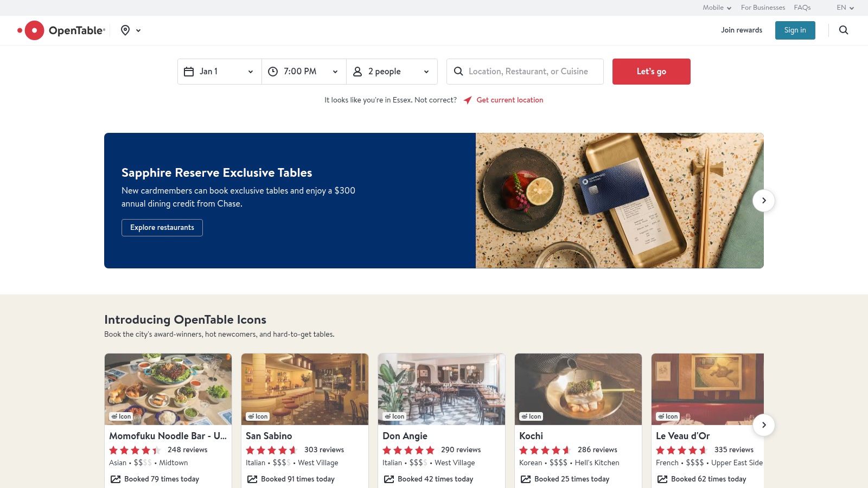
Task: Expand the Mobile menu
Action: tap(717, 8)
